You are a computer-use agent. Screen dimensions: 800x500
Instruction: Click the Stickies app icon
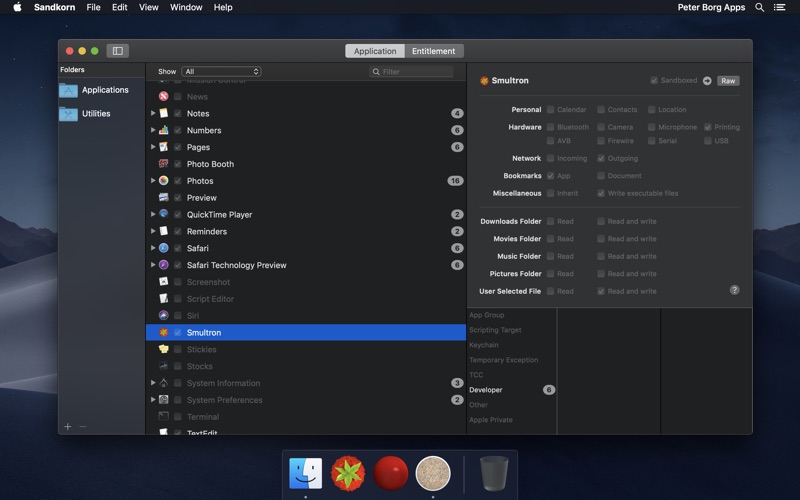click(x=163, y=349)
